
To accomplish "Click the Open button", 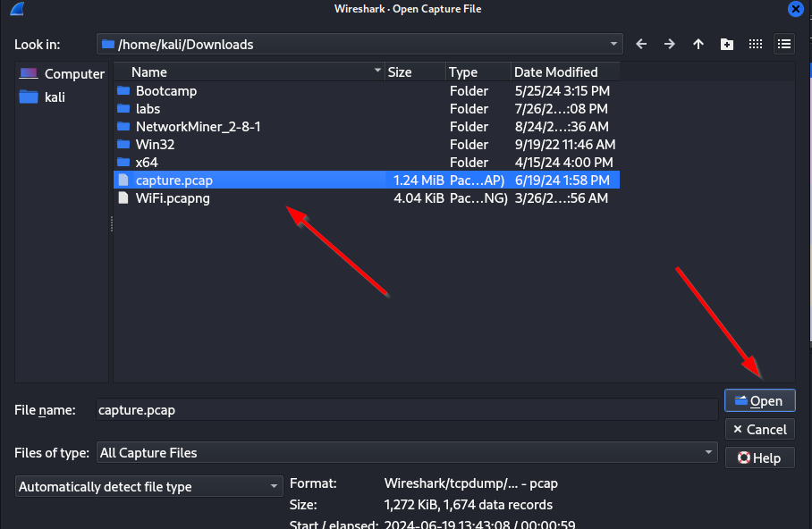I will pos(760,401).
